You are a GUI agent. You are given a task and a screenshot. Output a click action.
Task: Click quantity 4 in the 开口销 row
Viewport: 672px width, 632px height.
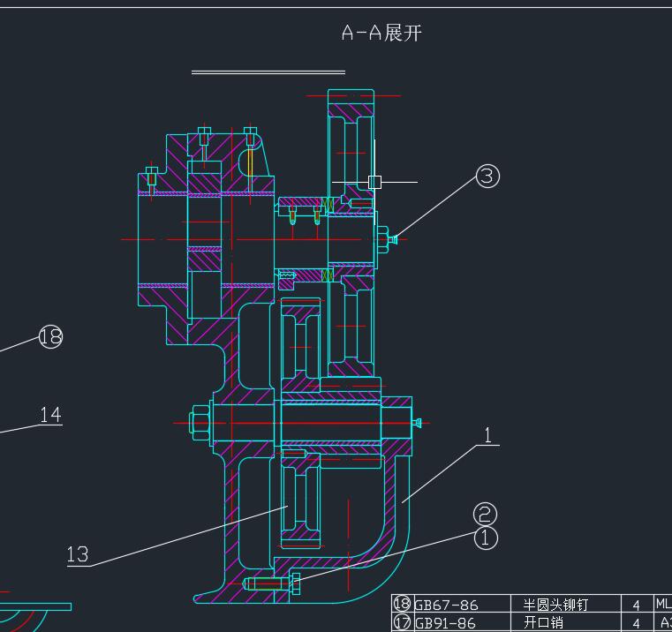click(636, 623)
